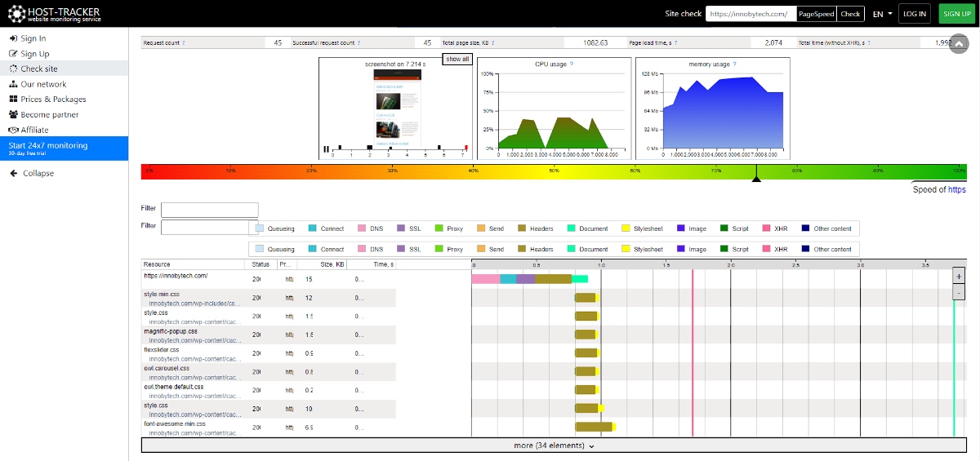
Task: Click the Site check URL input field
Action: tap(750, 14)
